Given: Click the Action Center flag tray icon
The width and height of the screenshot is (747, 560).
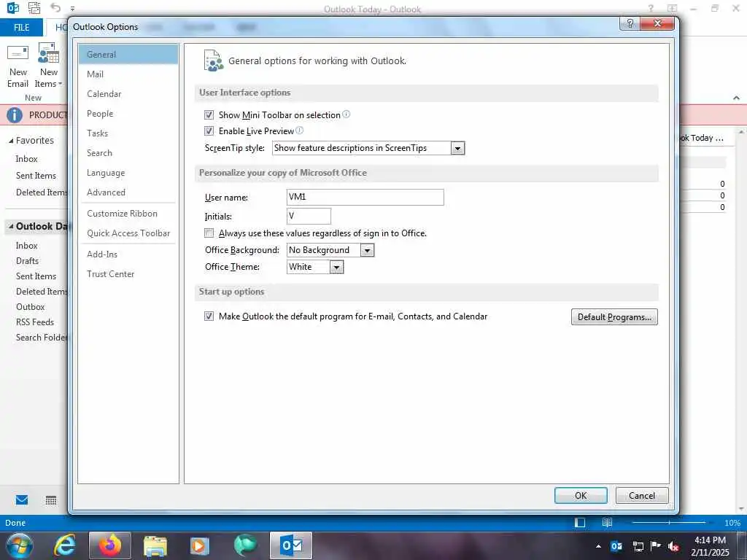Looking at the screenshot, I should coord(656,545).
